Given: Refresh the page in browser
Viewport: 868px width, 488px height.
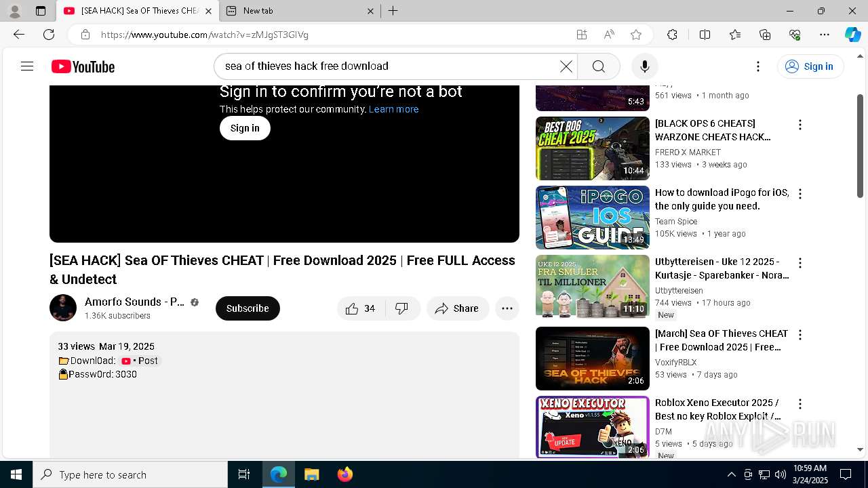Looking at the screenshot, I should tap(49, 35).
